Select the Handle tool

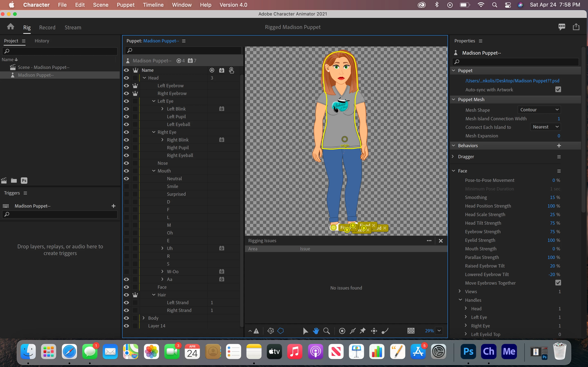pyautogui.click(x=342, y=331)
